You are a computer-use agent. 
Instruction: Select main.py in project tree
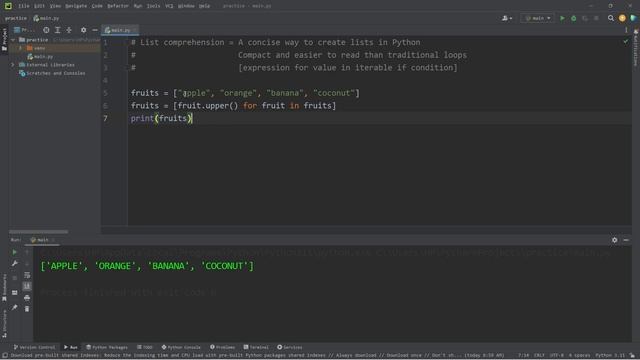40,56
